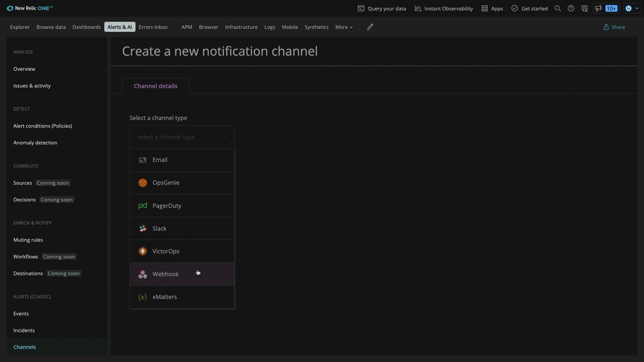Choose VictorOps channel type
The width and height of the screenshot is (644, 362).
click(182, 251)
